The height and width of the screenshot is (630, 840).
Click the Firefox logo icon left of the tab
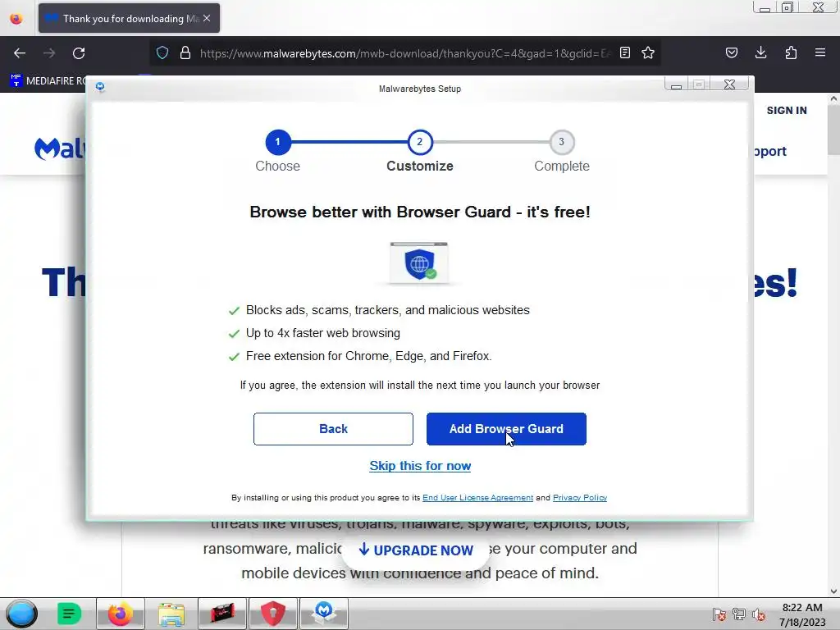tap(16, 18)
